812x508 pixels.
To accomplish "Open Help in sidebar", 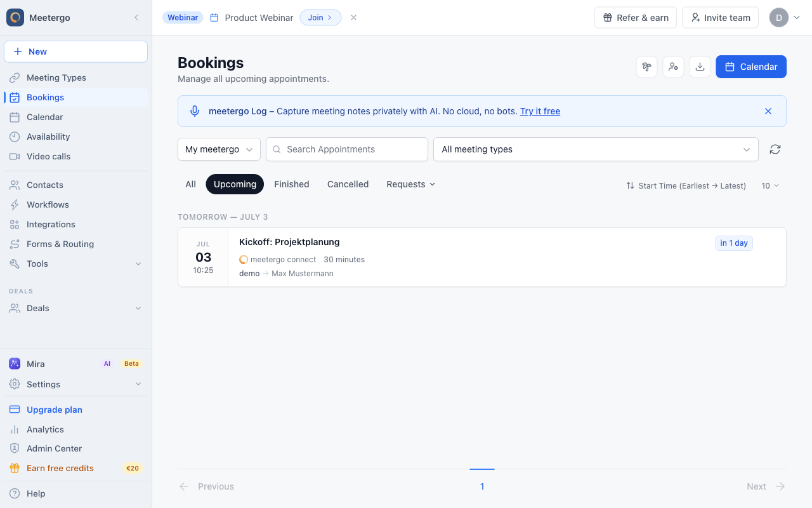I will tap(76, 493).
